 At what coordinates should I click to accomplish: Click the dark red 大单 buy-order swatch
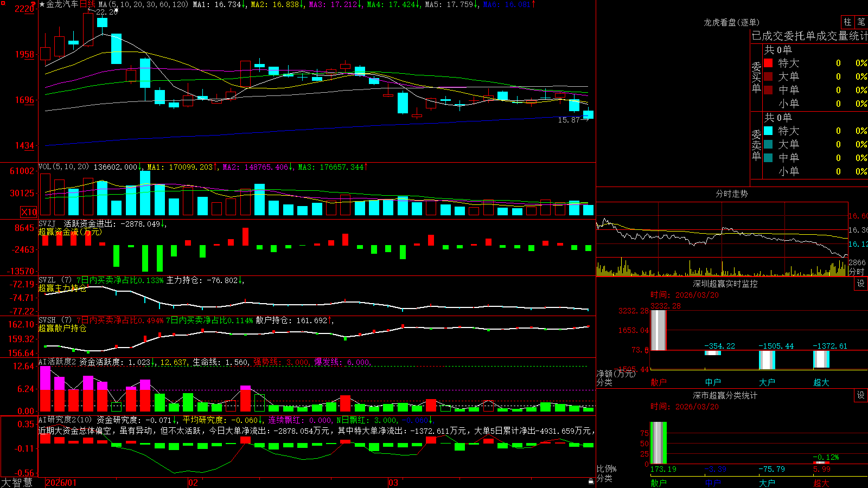click(x=768, y=76)
